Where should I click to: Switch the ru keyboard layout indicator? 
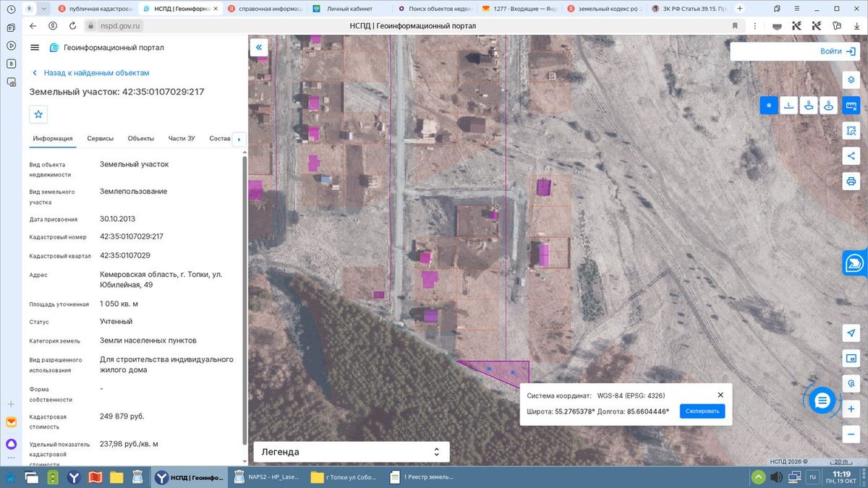tap(812, 477)
